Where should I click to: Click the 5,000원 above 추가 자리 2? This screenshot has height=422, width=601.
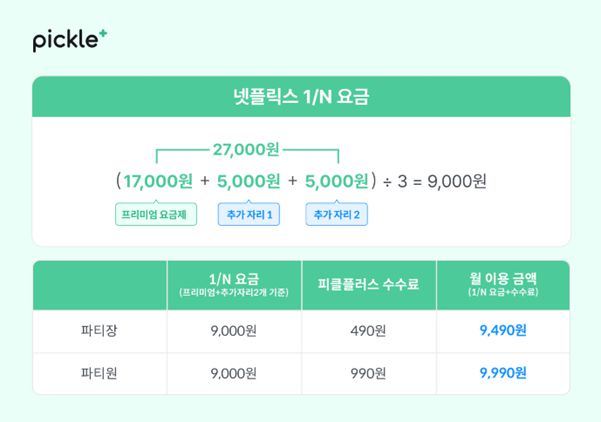336,181
